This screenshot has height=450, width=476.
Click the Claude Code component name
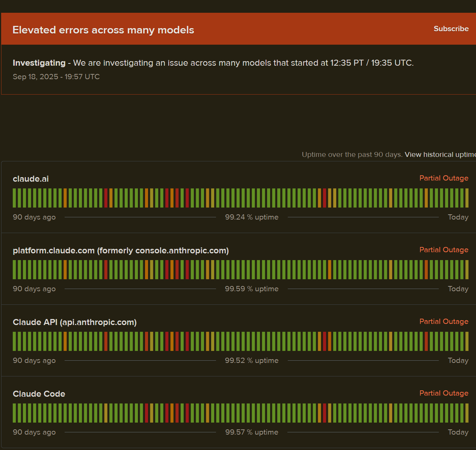pos(39,394)
